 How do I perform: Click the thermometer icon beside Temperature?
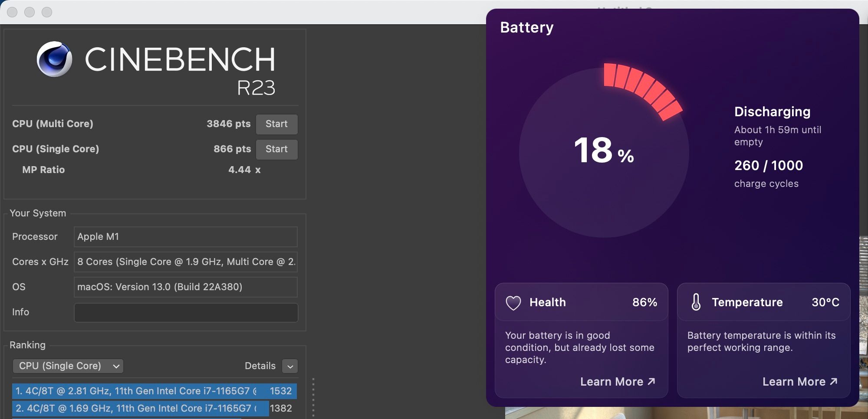[696, 302]
